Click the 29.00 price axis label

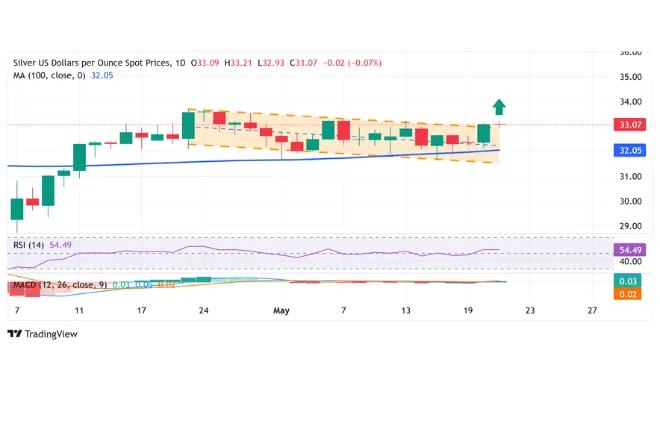tap(631, 226)
